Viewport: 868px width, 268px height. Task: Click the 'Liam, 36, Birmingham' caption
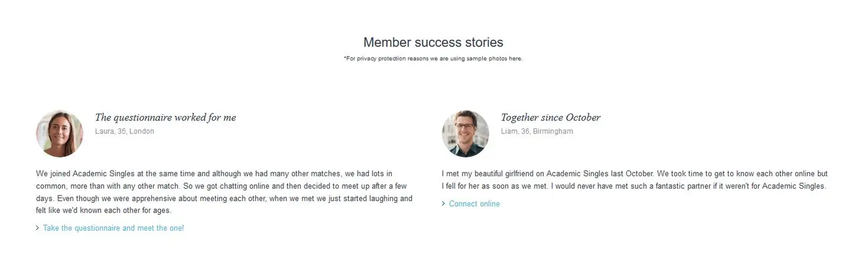pyautogui.click(x=537, y=132)
